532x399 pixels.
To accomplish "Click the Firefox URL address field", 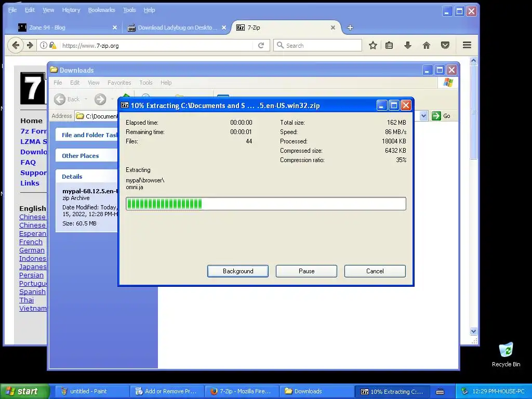I will [x=156, y=46].
